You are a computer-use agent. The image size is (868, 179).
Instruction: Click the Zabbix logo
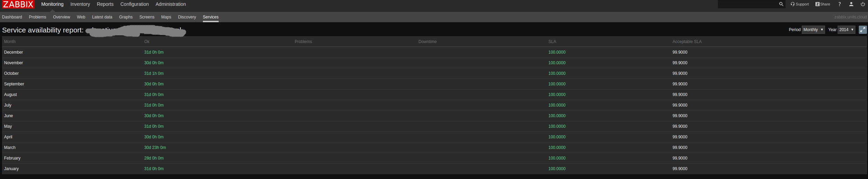(18, 4)
